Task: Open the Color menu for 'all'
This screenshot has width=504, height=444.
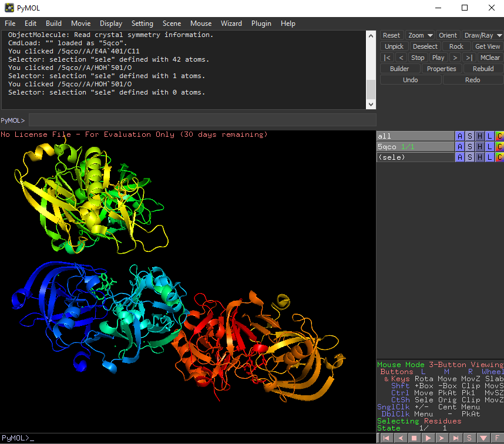Action: pyautogui.click(x=499, y=136)
